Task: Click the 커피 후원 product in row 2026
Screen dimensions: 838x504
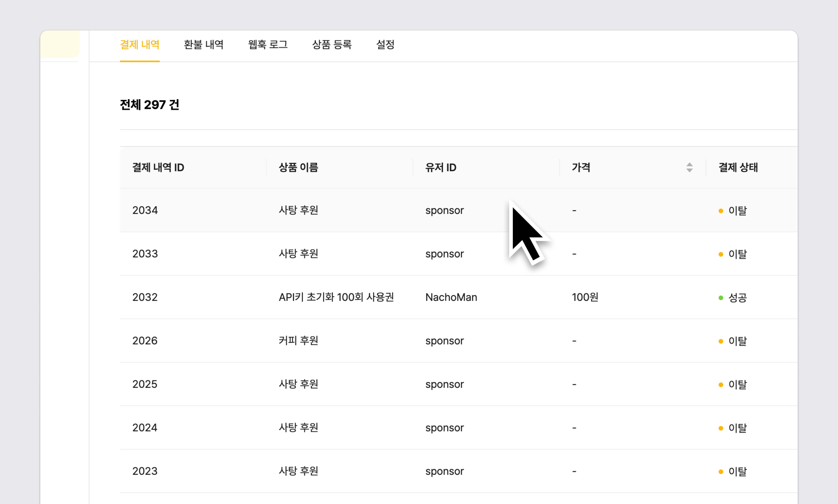Action: pos(298,341)
